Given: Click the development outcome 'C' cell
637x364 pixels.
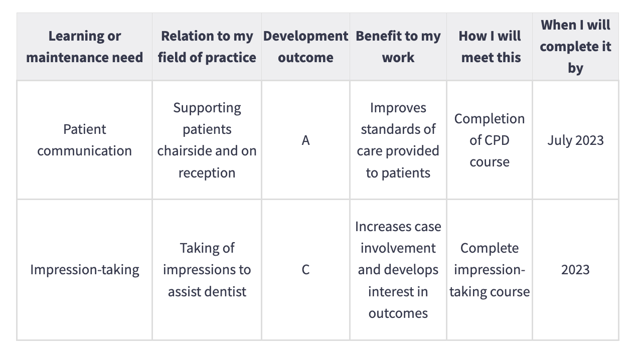Looking at the screenshot, I should (x=305, y=270).
